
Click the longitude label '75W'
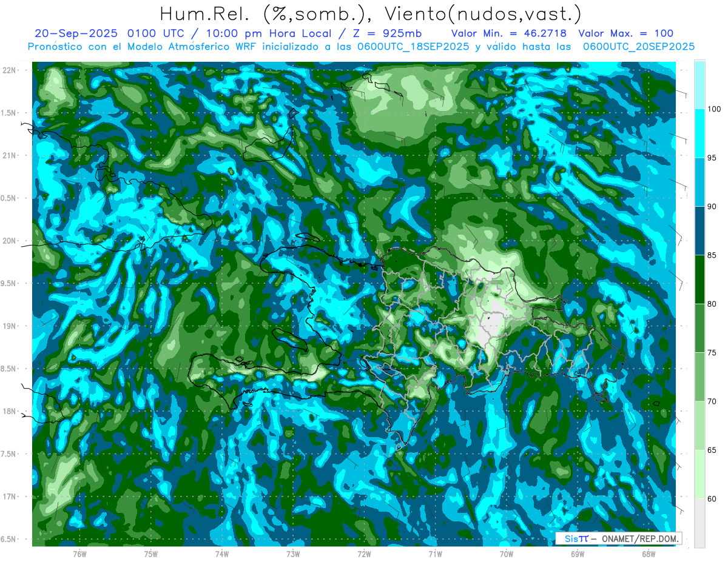pos(151,554)
